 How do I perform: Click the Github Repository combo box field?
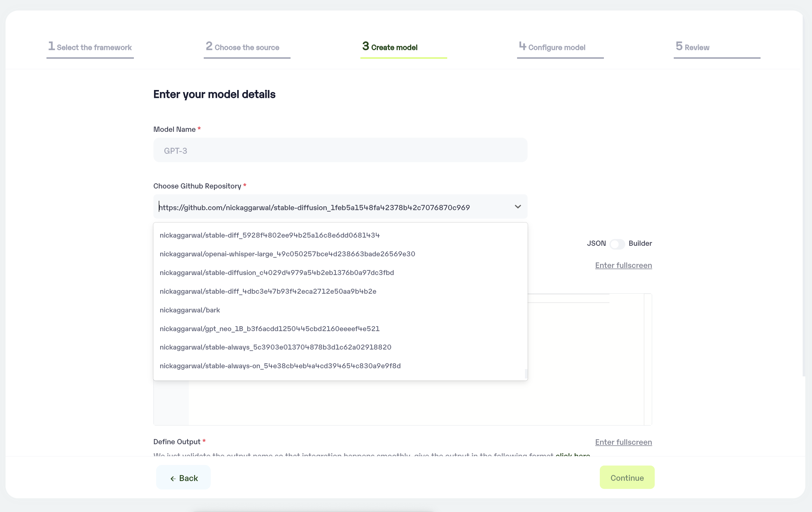click(340, 207)
